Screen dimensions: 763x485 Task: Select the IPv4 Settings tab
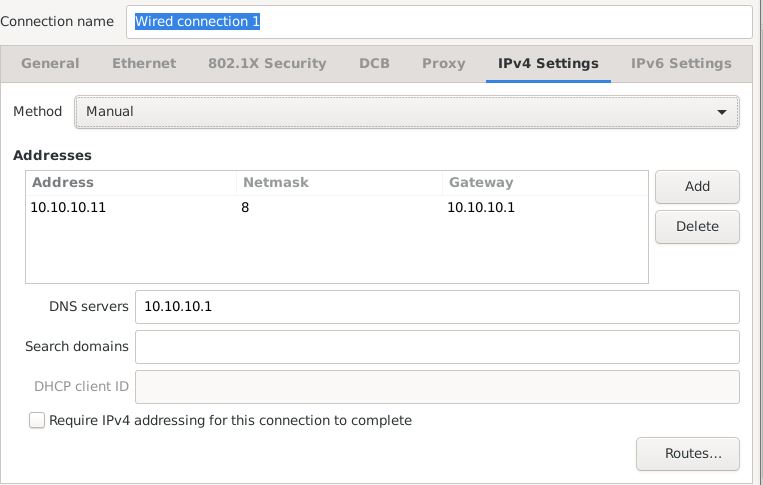click(x=548, y=63)
